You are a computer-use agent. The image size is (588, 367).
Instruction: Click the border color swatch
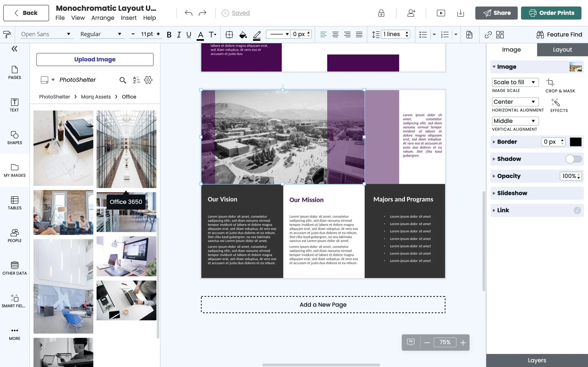tap(575, 142)
